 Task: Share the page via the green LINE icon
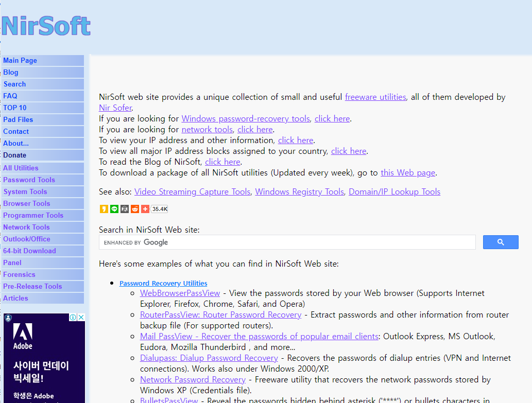(114, 209)
